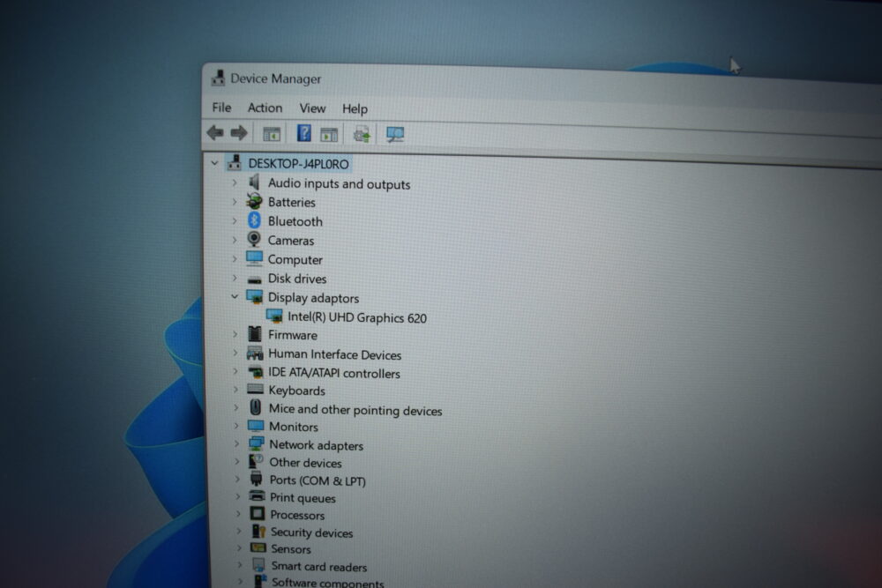882x588 pixels.
Task: Toggle the console tree pane button
Action: pyautogui.click(x=272, y=134)
